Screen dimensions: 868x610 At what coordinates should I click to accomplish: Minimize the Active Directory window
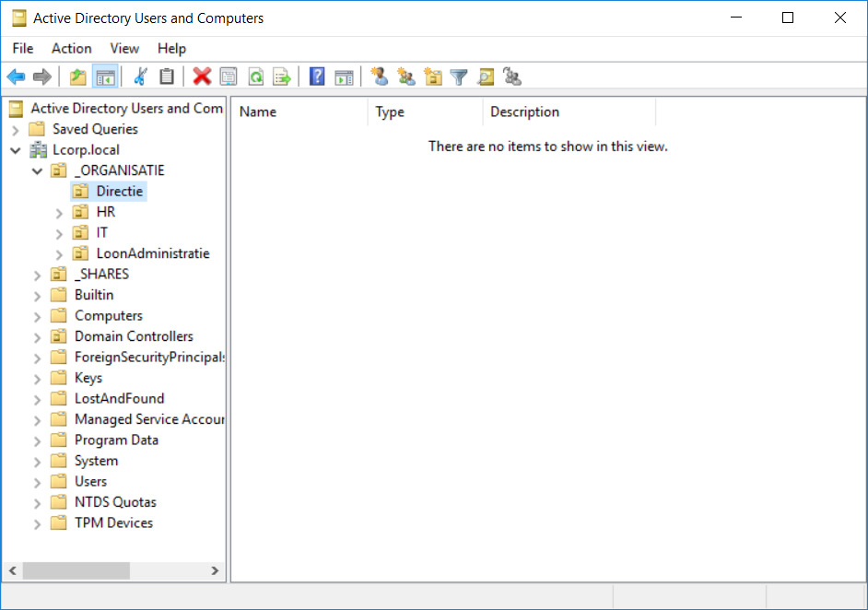(x=735, y=18)
